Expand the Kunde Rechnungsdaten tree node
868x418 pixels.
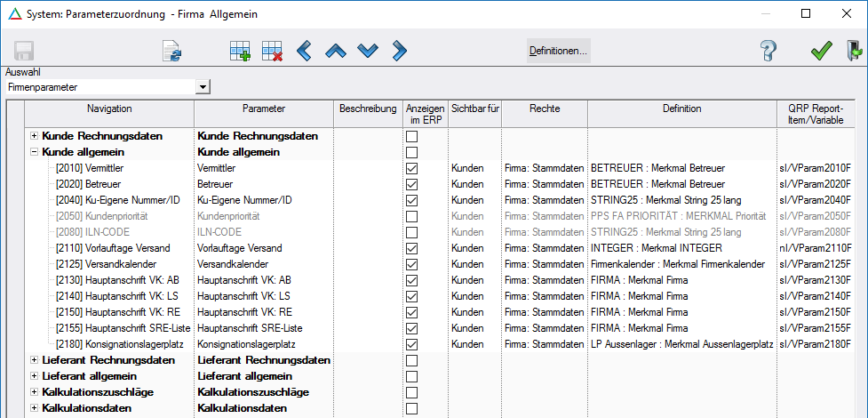(35, 136)
